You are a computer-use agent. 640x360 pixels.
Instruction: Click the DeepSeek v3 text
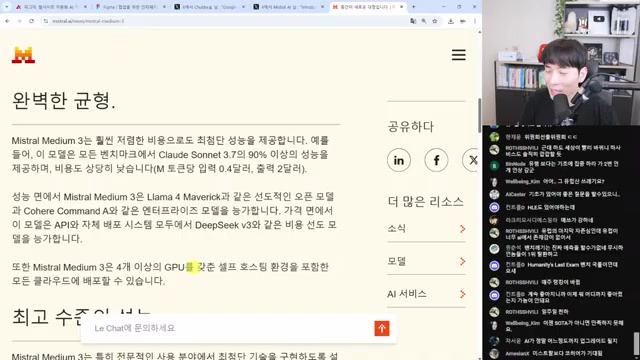point(223,225)
